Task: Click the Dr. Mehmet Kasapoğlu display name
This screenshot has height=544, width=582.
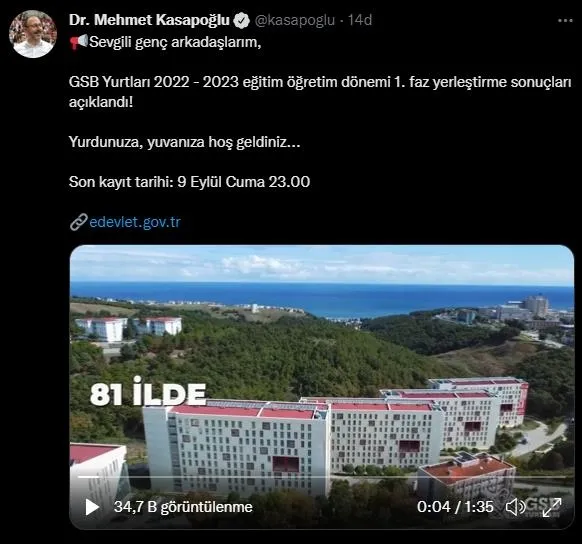Action: [x=149, y=20]
